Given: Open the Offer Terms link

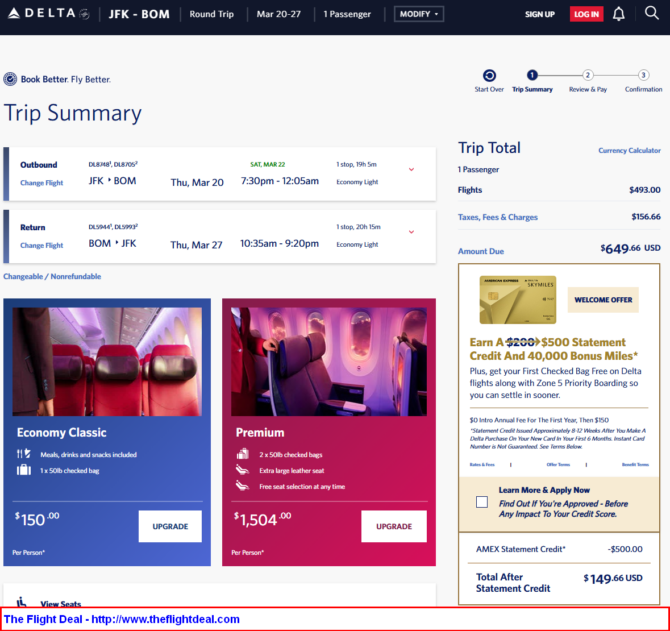Looking at the screenshot, I should click(x=558, y=464).
